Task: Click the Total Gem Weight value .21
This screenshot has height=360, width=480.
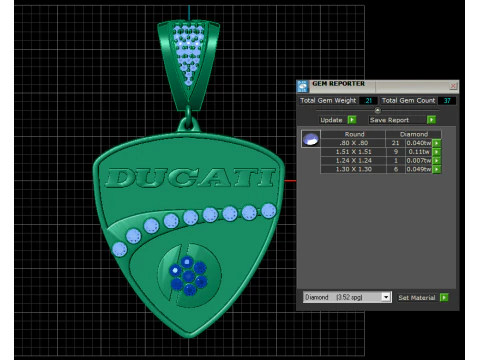Action: pos(368,100)
